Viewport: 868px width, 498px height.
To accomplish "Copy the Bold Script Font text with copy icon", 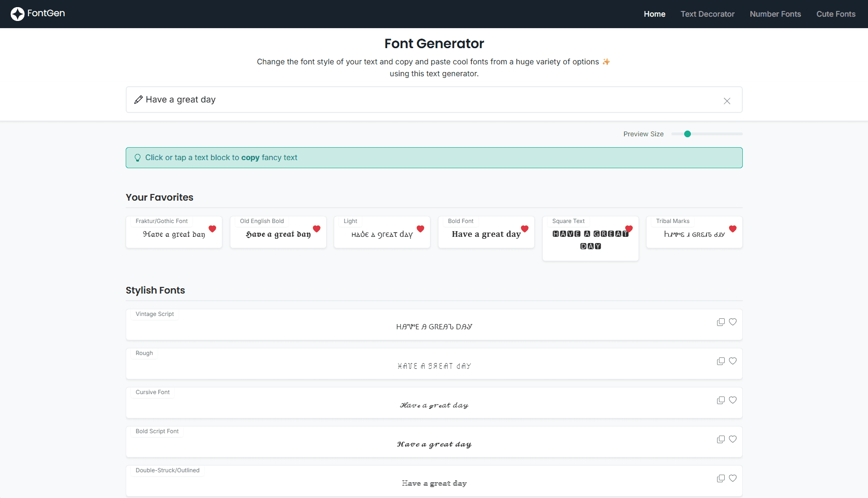I will pos(720,439).
